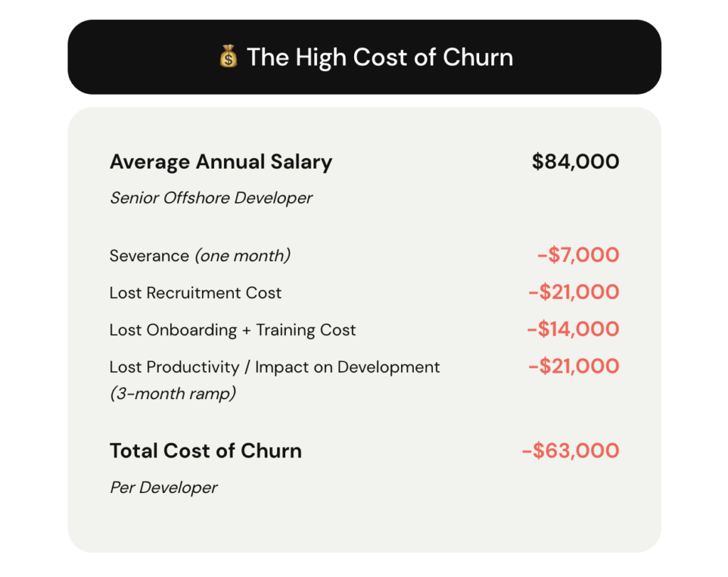This screenshot has width=728, height=577.
Task: Click the "Lost Onboarding" text
Action: coord(173,330)
